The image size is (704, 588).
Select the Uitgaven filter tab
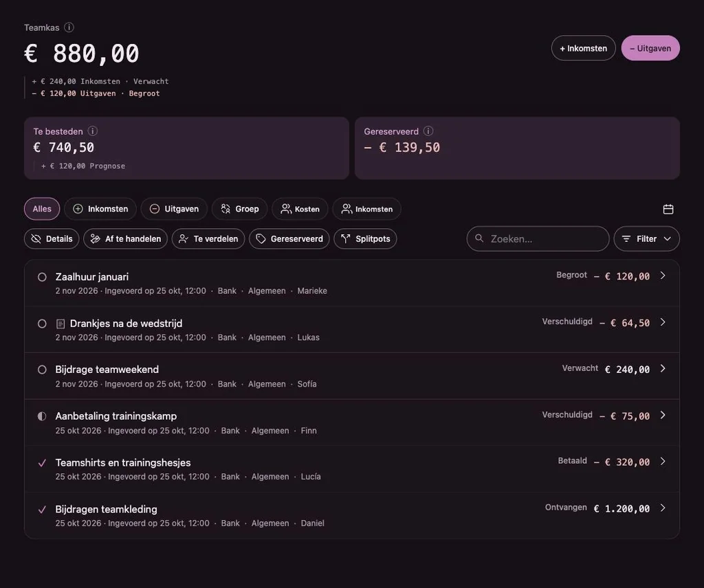pos(174,209)
